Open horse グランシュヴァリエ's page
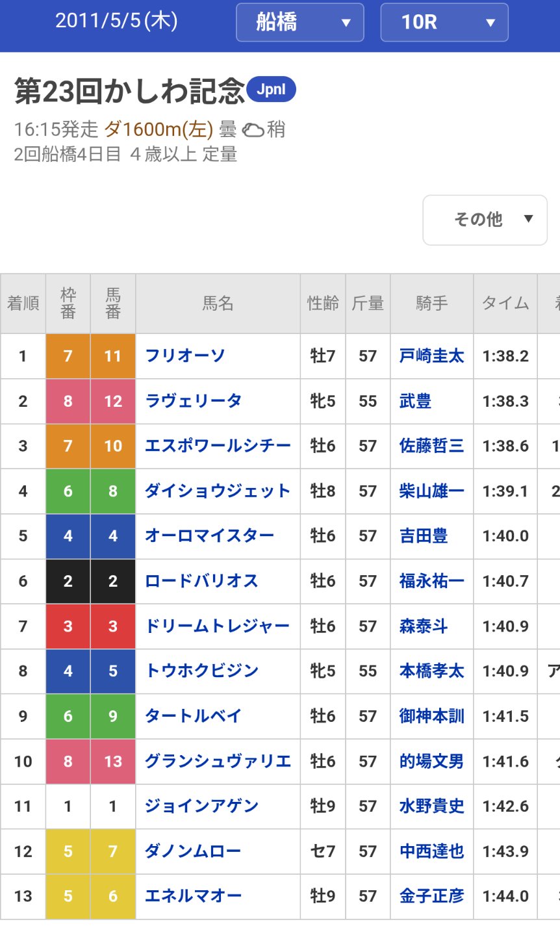560x926 pixels. pyautogui.click(x=218, y=761)
